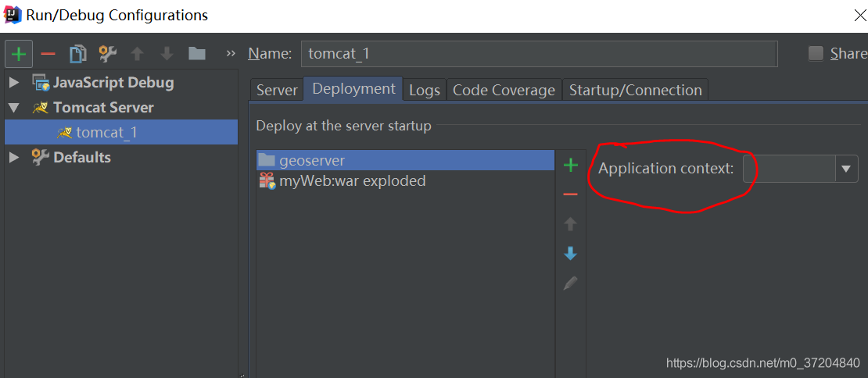Edit deployment artifact pencil icon
The image size is (868, 378).
pos(570,283)
